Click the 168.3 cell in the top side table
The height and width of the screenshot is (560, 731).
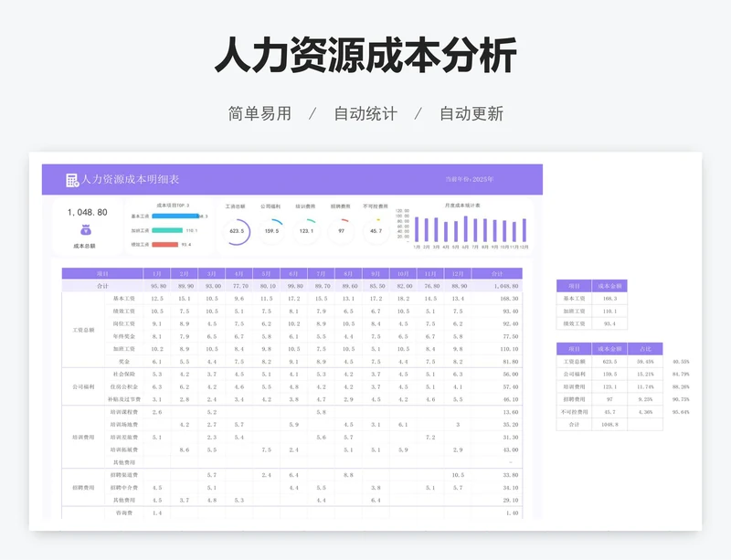[x=609, y=299]
